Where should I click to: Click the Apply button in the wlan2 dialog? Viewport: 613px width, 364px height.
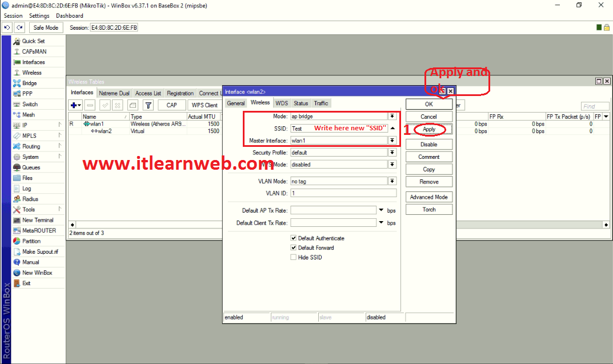click(x=428, y=129)
